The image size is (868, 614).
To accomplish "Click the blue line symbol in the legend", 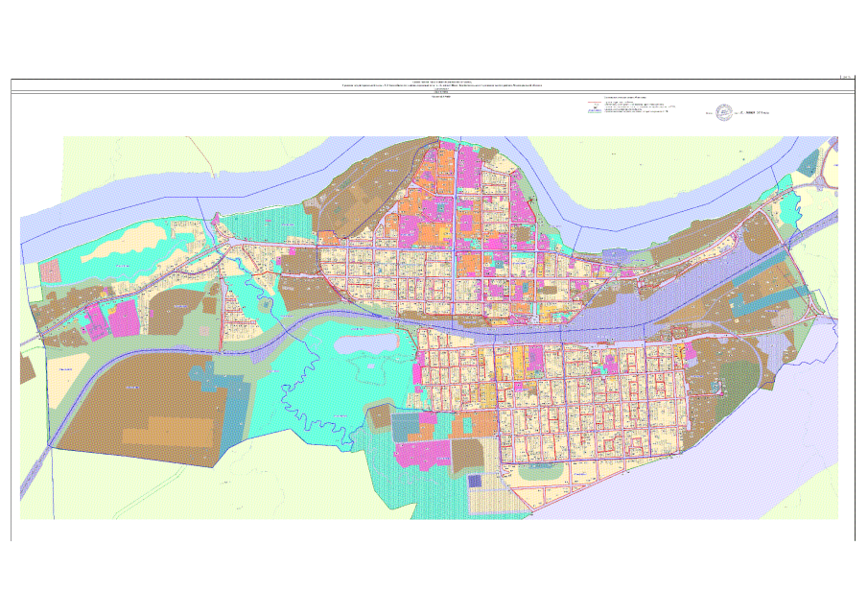I will [595, 112].
